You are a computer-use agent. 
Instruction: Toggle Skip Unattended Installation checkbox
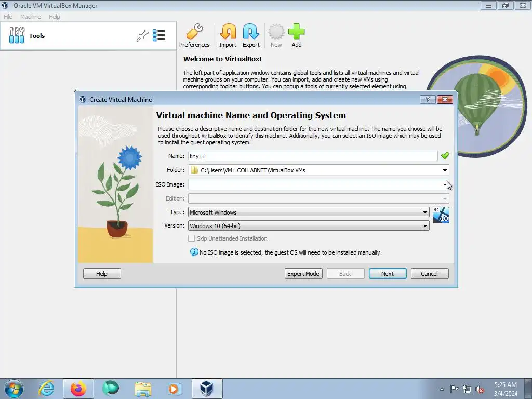pyautogui.click(x=191, y=238)
